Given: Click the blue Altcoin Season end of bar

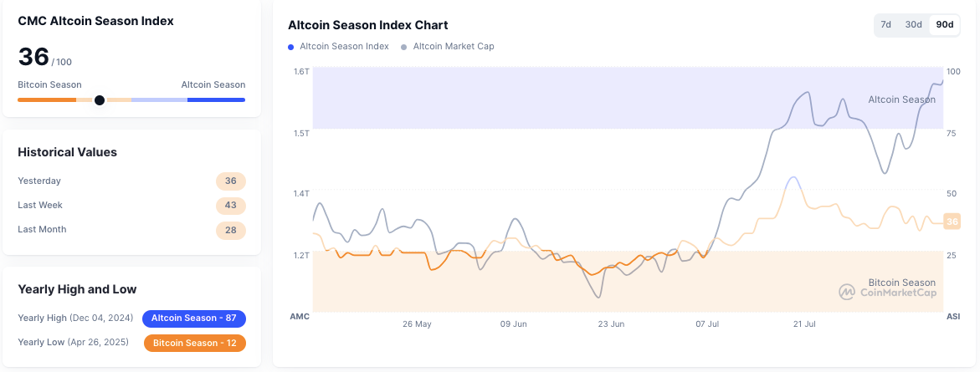Looking at the screenshot, I should click(x=216, y=100).
